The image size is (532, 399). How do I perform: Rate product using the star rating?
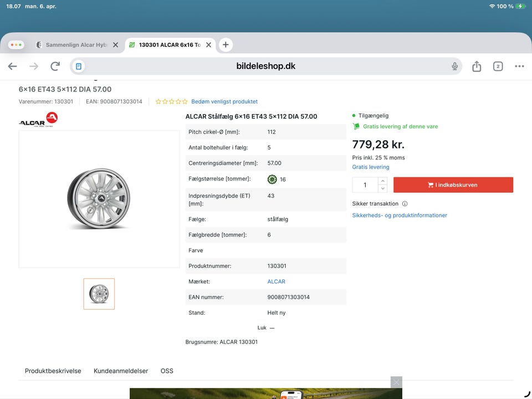[171, 102]
